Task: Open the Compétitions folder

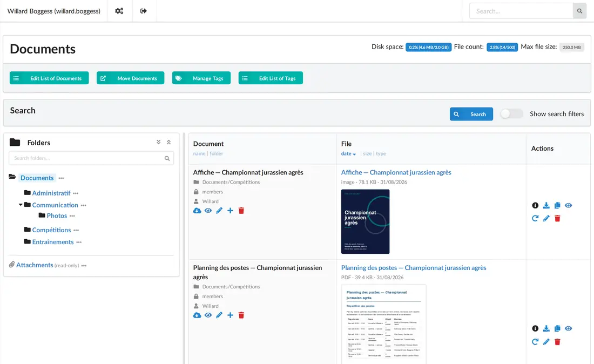Action: click(x=51, y=230)
